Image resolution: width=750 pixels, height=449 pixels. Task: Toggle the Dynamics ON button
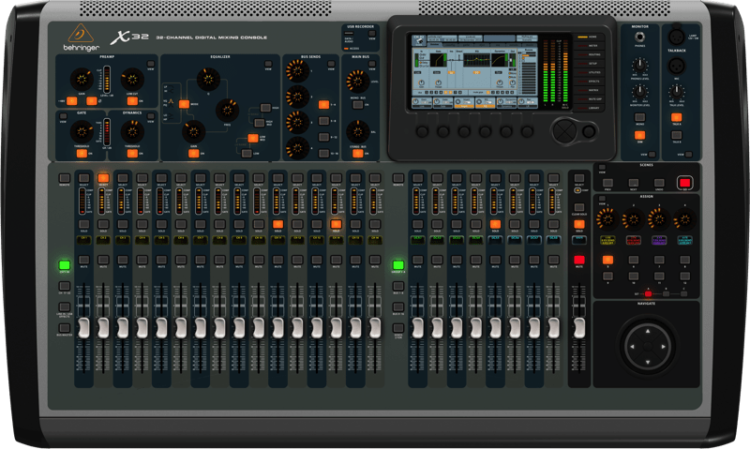132,153
